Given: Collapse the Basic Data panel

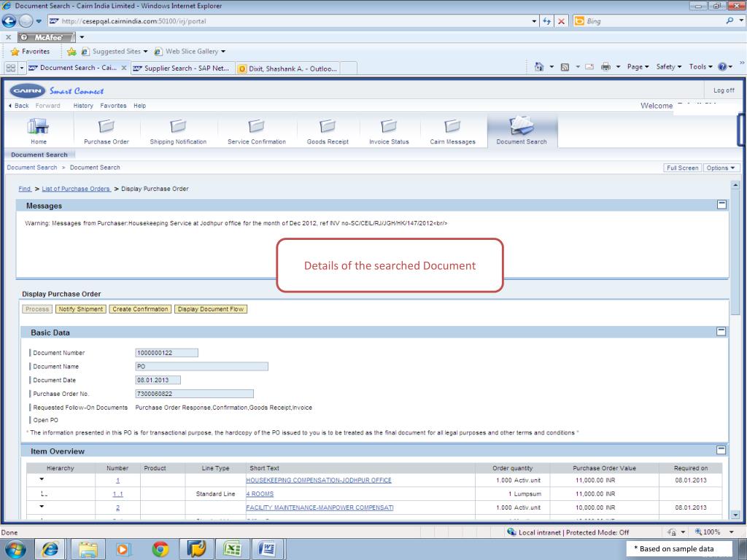Looking at the screenshot, I should [x=721, y=332].
